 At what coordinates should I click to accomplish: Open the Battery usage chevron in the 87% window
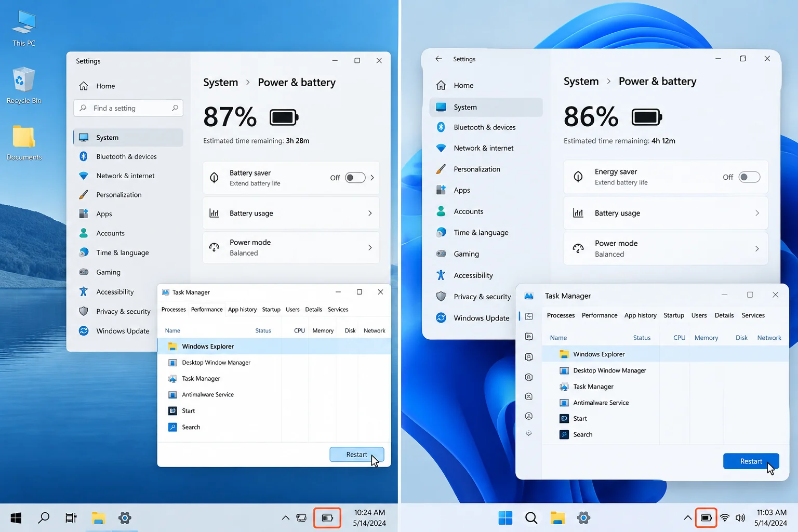[370, 213]
